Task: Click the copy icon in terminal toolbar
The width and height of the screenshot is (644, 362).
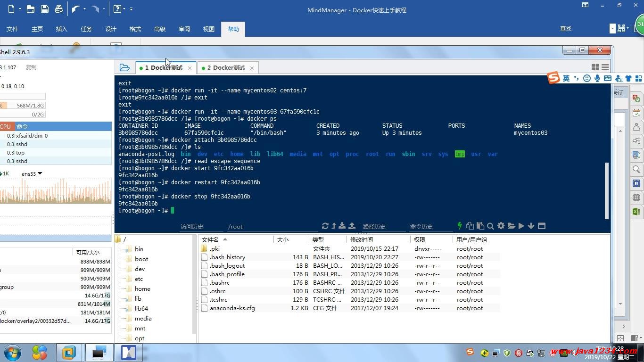Action: coord(470,226)
